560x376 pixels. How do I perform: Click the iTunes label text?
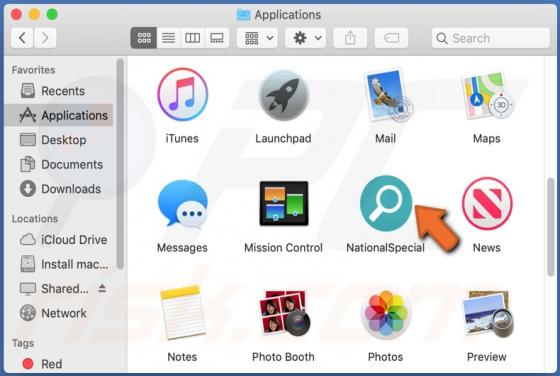click(x=182, y=139)
